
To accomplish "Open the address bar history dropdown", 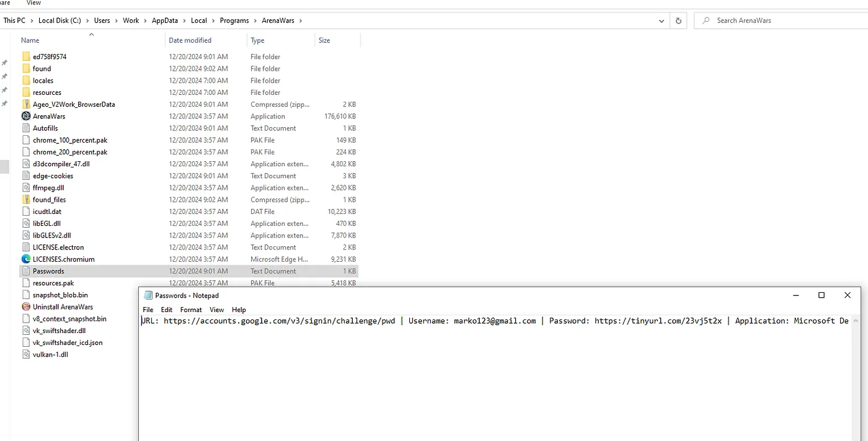I will pos(661,20).
